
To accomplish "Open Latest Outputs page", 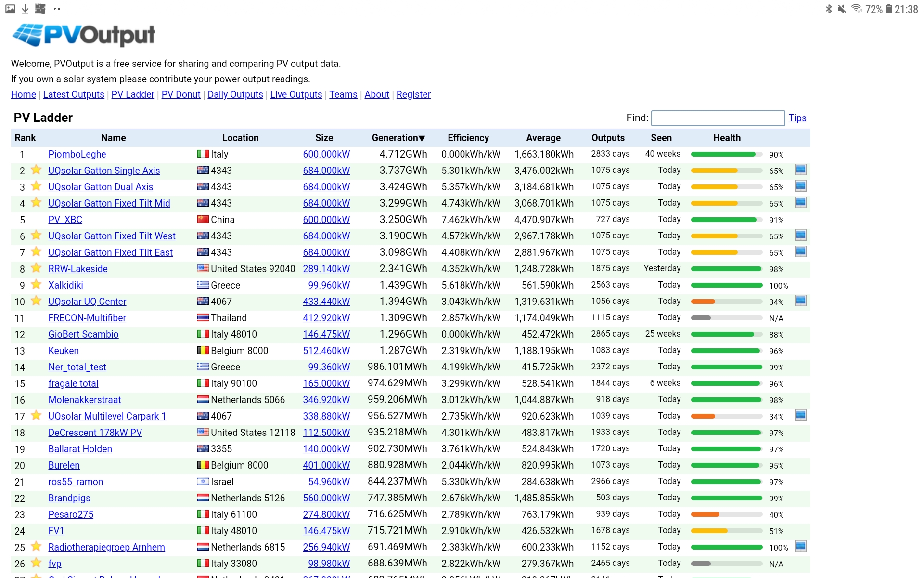I will (74, 94).
